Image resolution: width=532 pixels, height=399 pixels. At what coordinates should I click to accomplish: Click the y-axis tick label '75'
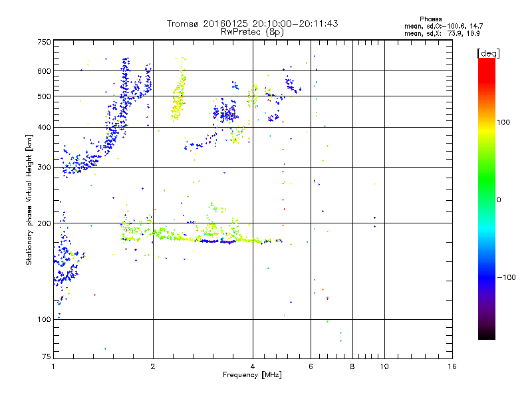pos(47,356)
